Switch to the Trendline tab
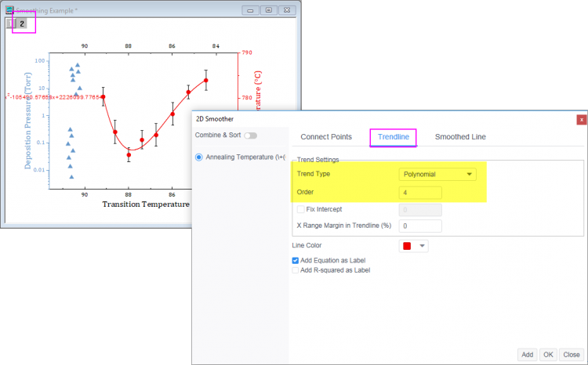 point(394,137)
